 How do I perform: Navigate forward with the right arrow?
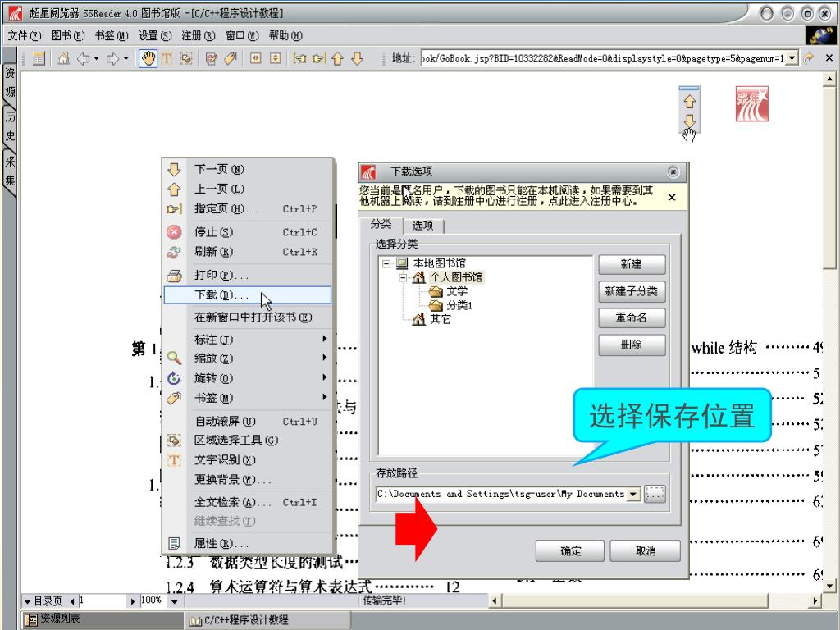click(x=112, y=58)
